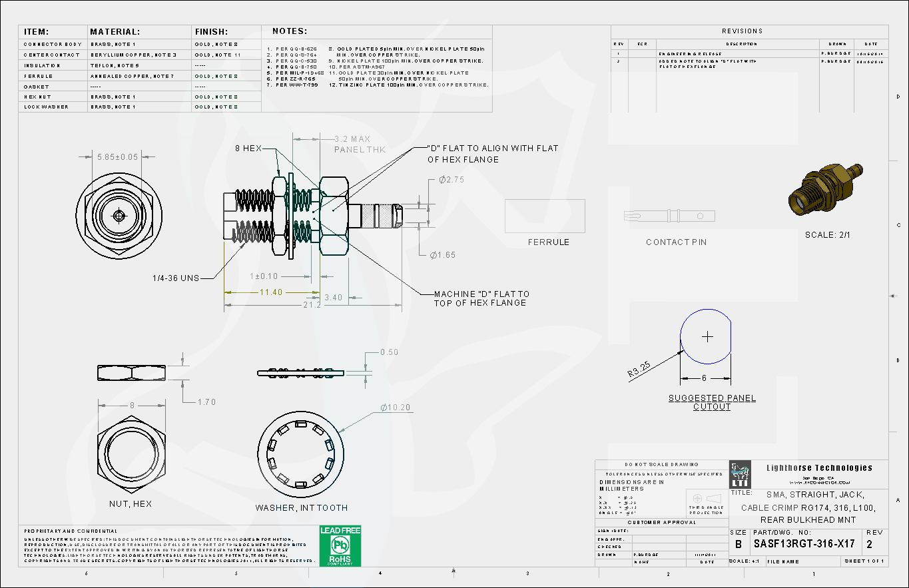909x588 pixels.
Task: Click the NOTES heading
Action: 290,31
